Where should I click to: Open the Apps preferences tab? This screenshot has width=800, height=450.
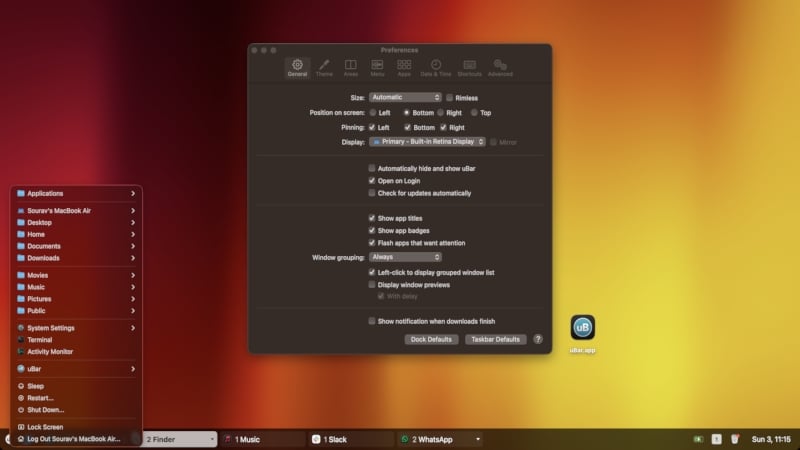404,67
